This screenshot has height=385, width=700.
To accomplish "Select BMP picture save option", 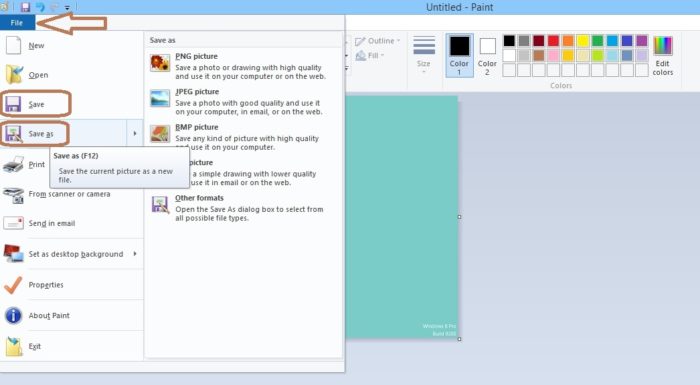I will (x=243, y=137).
